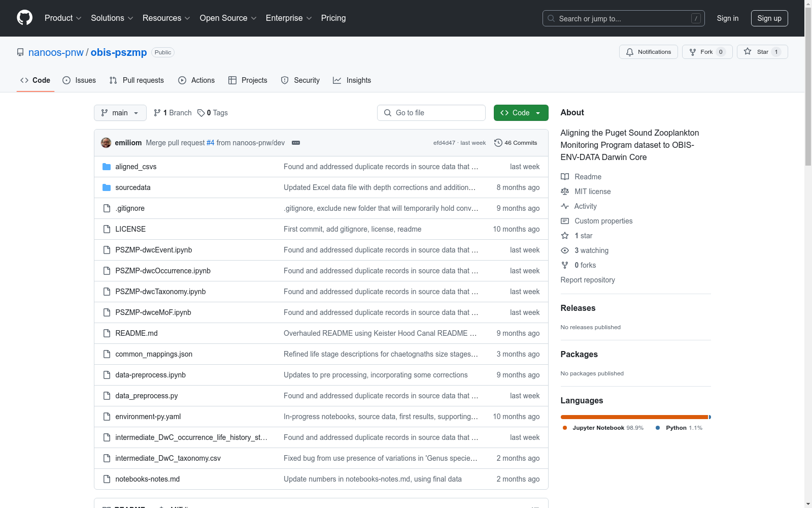Click the magnifier icon in Go to file

tap(388, 113)
